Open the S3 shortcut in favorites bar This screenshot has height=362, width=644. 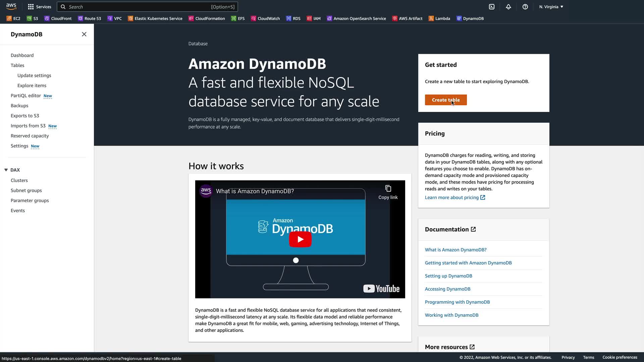(x=33, y=18)
